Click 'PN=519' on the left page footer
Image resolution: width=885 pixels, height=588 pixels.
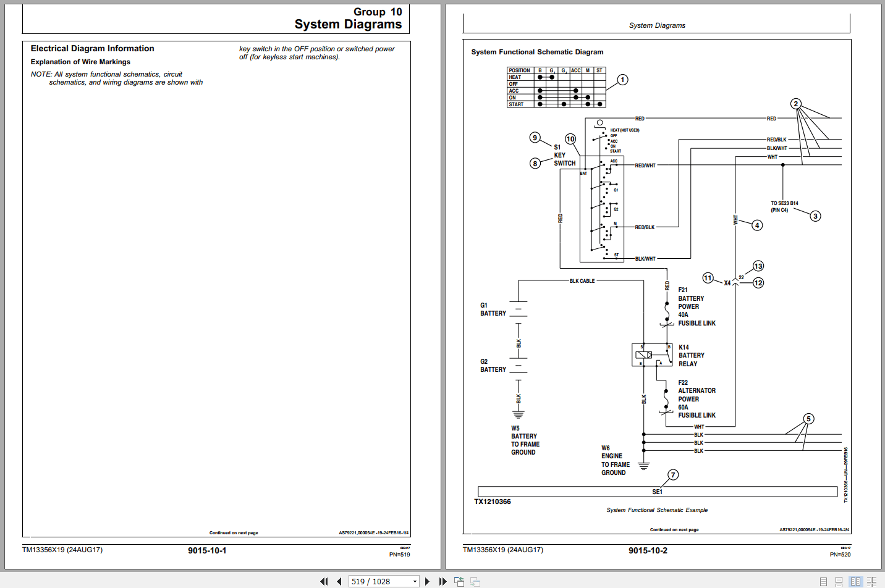pos(399,555)
